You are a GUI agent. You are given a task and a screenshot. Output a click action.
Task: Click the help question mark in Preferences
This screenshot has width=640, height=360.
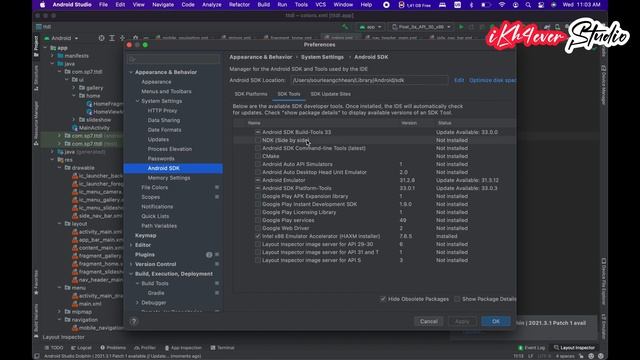tap(133, 321)
